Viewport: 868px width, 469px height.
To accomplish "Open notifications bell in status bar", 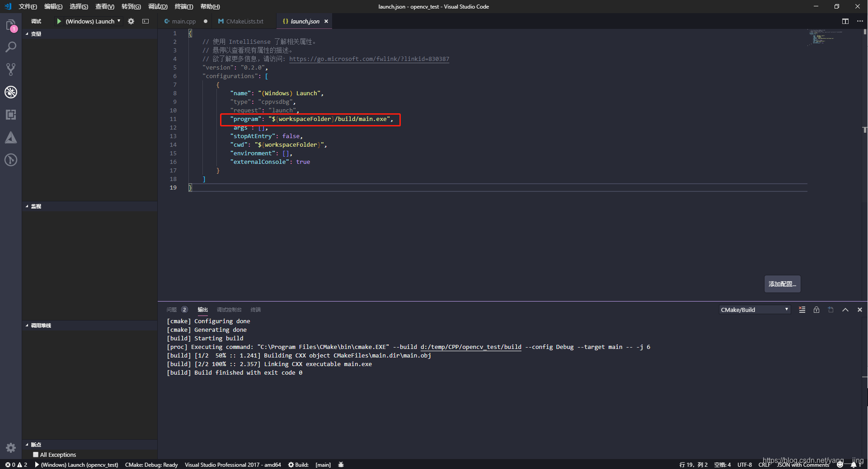I will pos(854,464).
